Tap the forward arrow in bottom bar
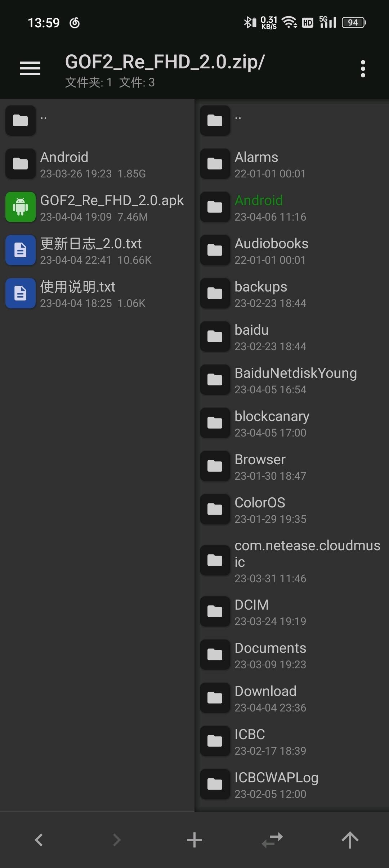 point(116,840)
